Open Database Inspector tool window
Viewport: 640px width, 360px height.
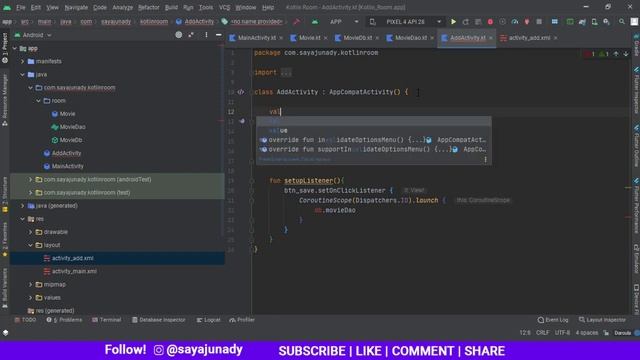158,320
